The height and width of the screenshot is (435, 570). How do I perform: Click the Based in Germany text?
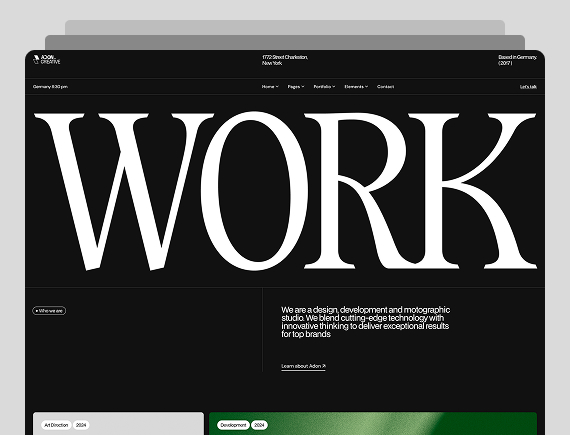coord(517,60)
